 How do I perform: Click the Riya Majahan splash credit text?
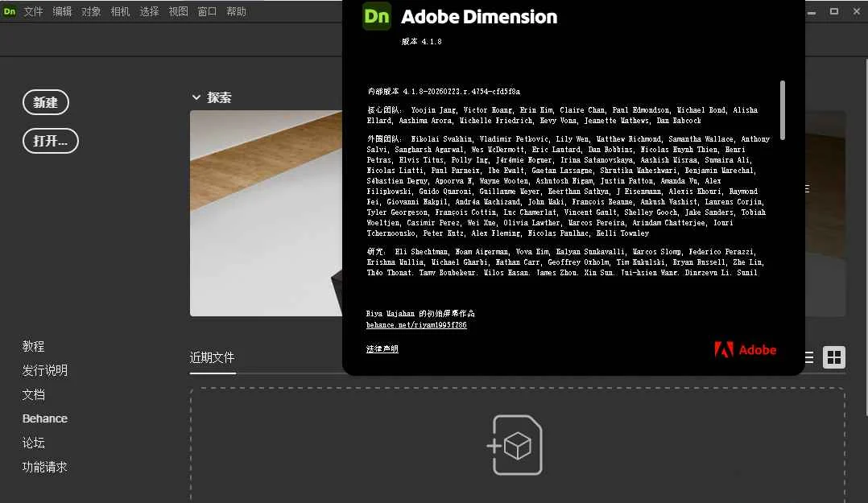pos(420,313)
